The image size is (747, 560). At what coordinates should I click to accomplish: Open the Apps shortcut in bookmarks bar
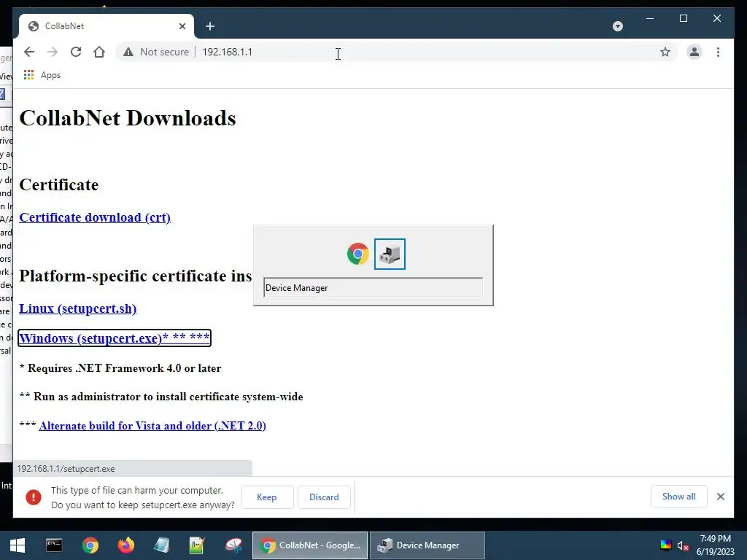pos(42,75)
